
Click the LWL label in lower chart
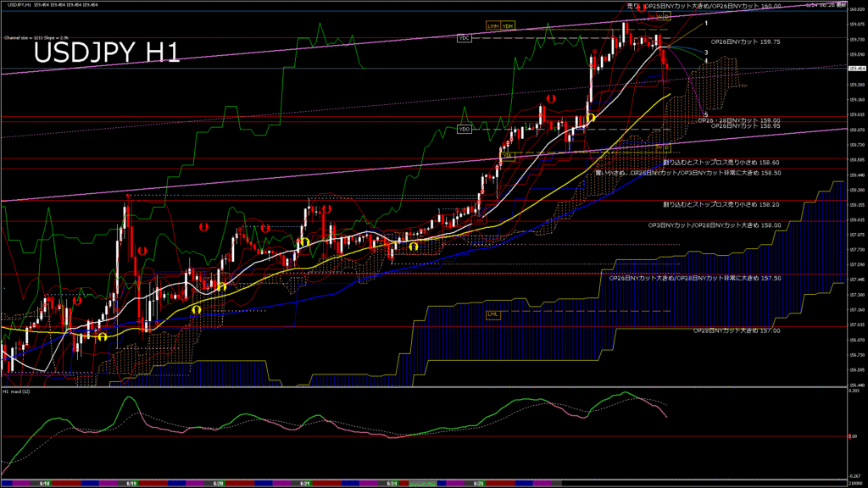[x=492, y=313]
